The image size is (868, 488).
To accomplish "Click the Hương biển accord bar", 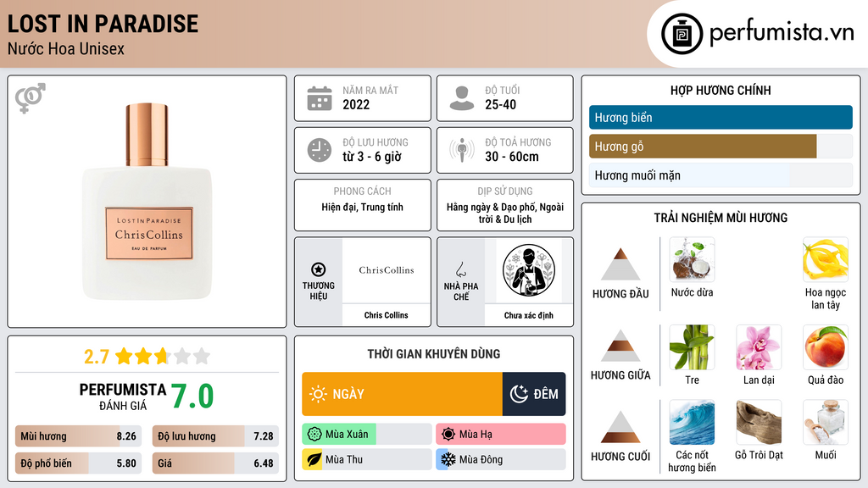I will pos(721,117).
